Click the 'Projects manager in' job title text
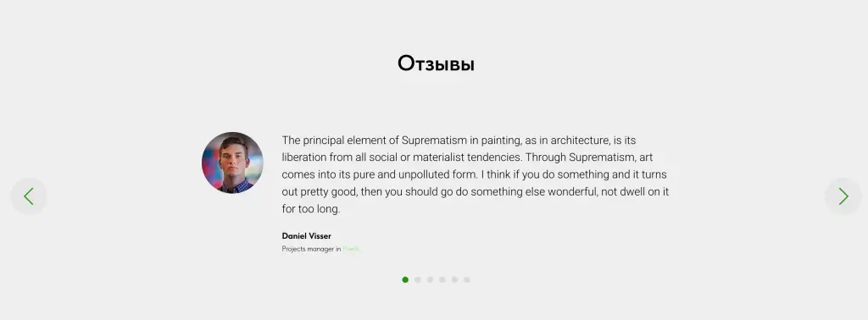The image size is (868, 320). click(311, 249)
